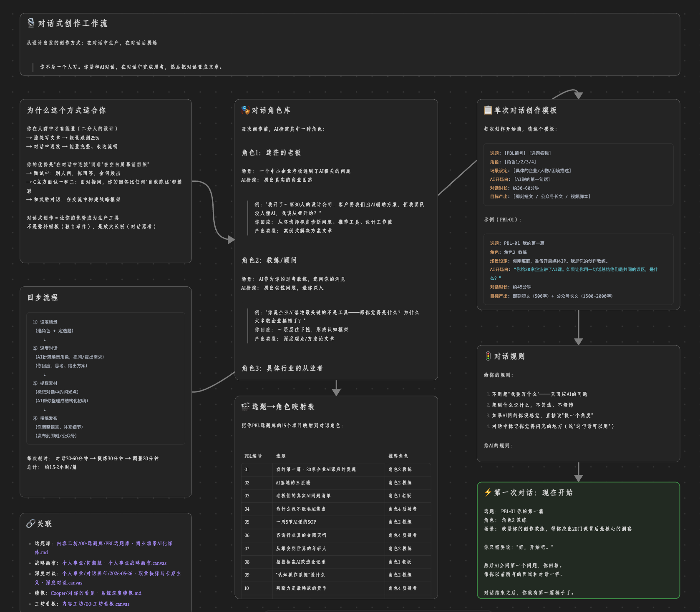The width and height of the screenshot is (700, 612).
Task: Click table cell AI落地的三层楼
Action: 293,483
